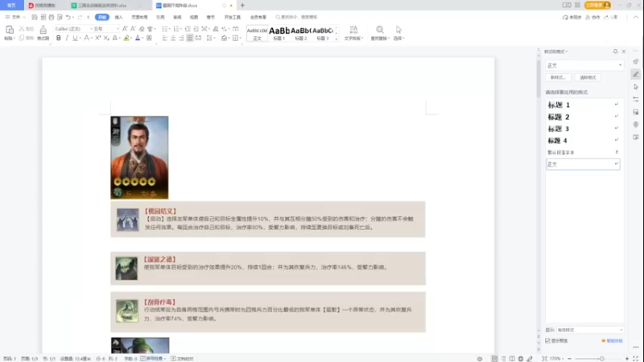Toggle document proofing in the status bar
Screen dimensions: 644x362
click(x=183, y=358)
